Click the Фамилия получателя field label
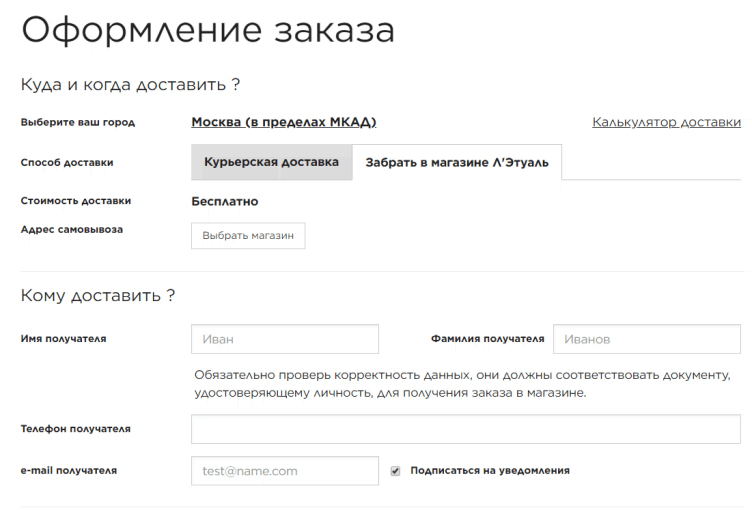Screen dimensions: 752x510 [x=487, y=339]
